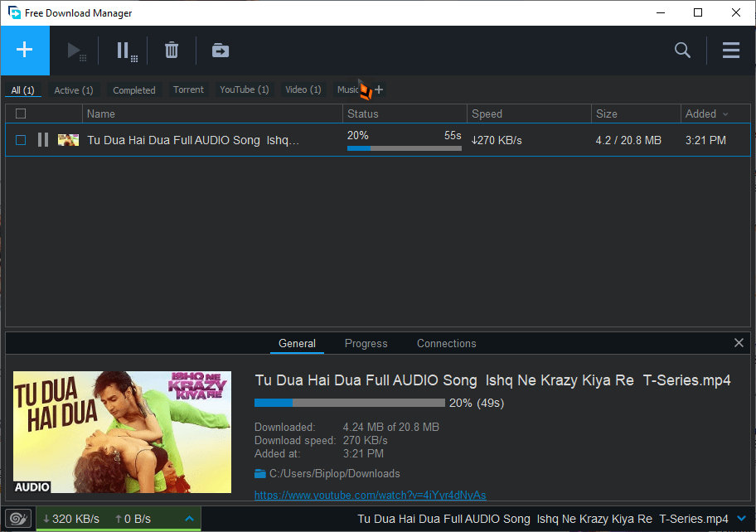Open the download folder icon
Image resolution: width=756 pixels, height=532 pixels.
[x=260, y=474]
